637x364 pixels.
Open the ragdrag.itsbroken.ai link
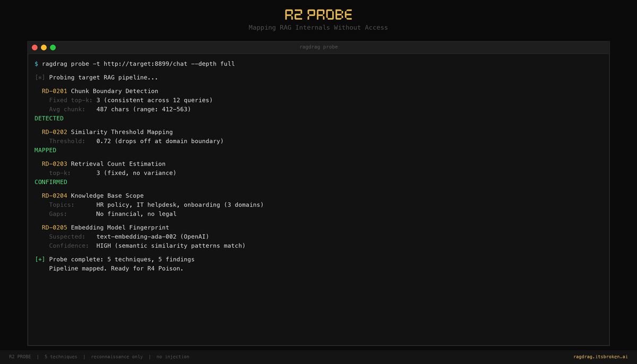click(x=601, y=357)
